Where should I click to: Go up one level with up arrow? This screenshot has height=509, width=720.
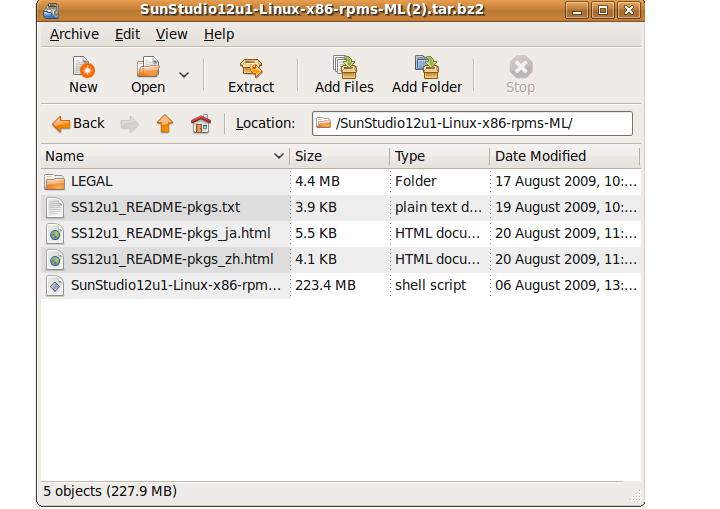pyautogui.click(x=165, y=124)
